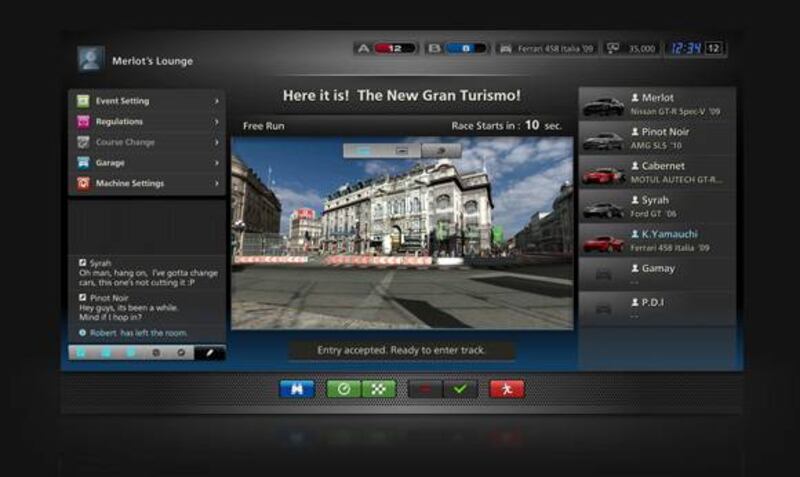Click the pencil icon in chat toolbar
Image resolution: width=800 pixels, height=477 pixels.
(210, 353)
